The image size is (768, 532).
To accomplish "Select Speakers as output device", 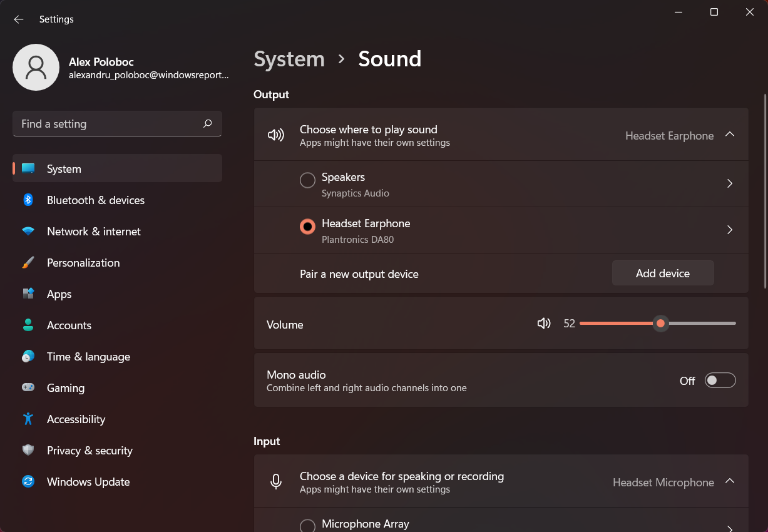I will [307, 180].
